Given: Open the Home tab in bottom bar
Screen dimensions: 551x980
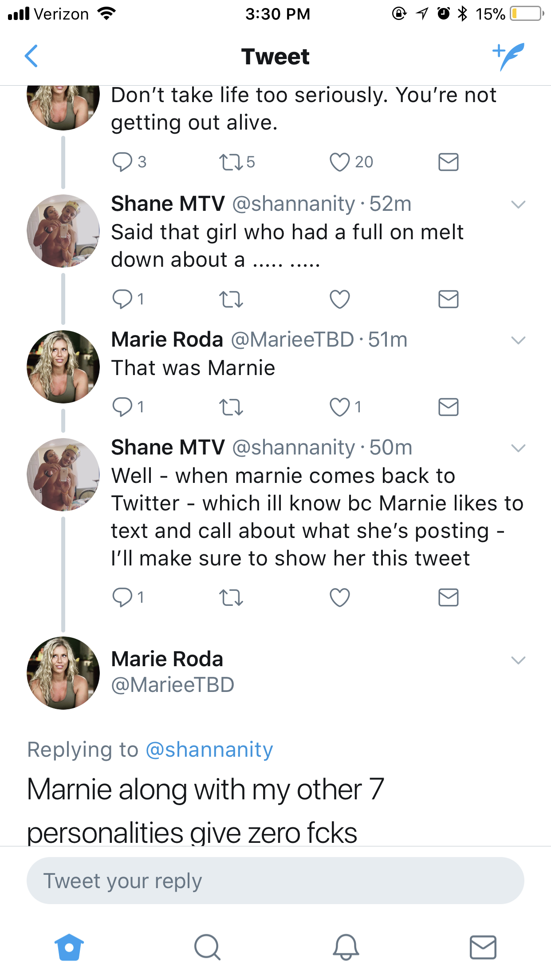Looking at the screenshot, I should [69, 947].
